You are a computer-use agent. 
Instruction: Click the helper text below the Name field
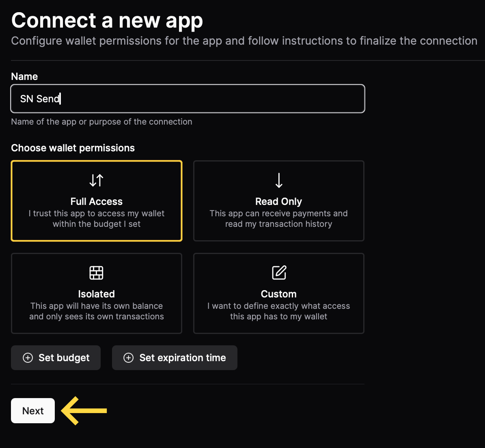click(101, 122)
